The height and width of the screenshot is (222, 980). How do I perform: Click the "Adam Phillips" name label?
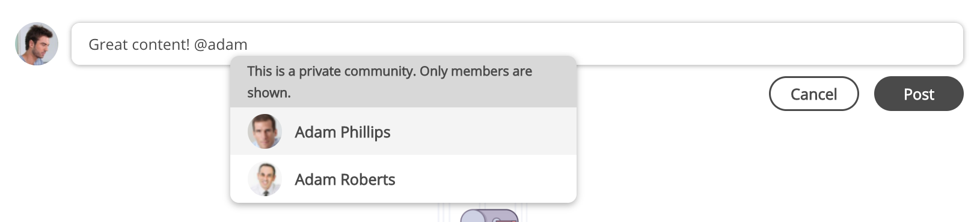(x=342, y=132)
